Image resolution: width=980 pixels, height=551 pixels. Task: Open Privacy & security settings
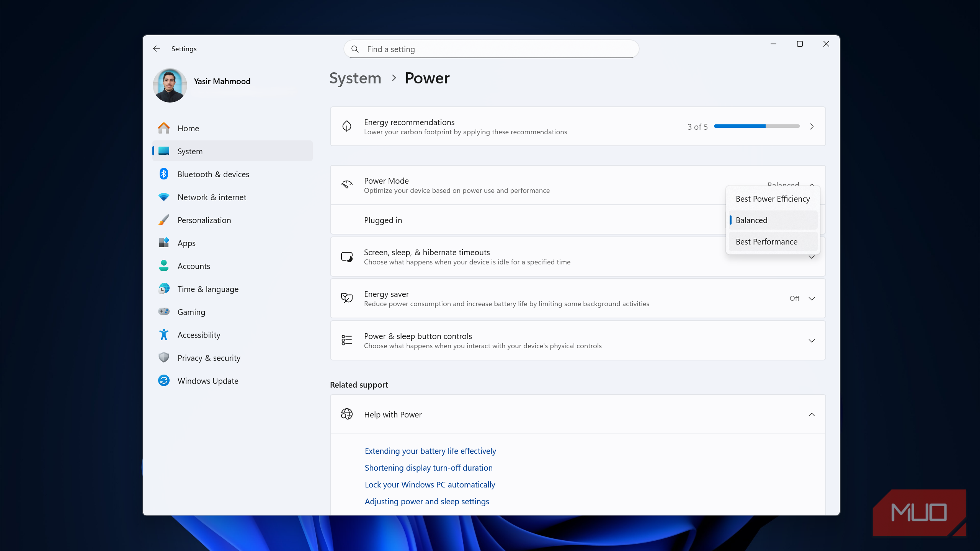coord(233,358)
